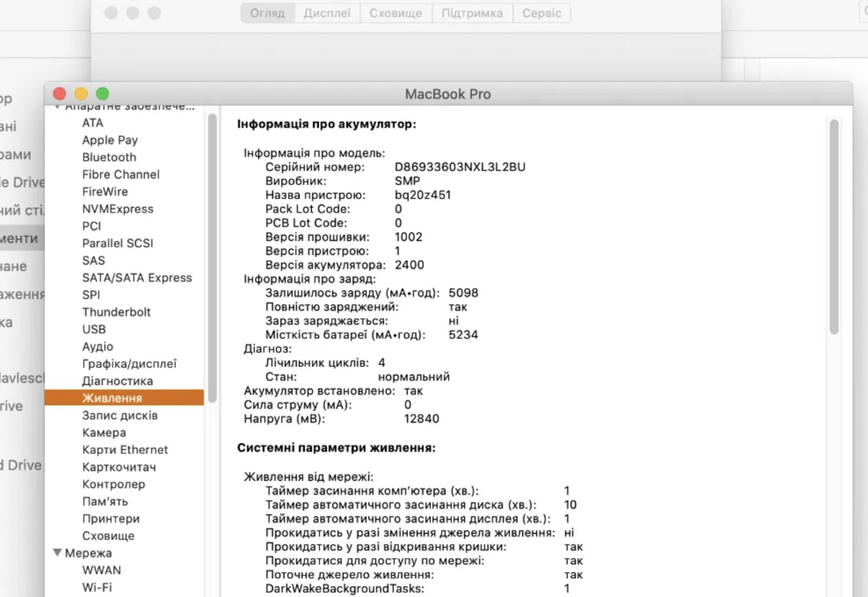The image size is (868, 597).
Task: Click manufacturer value SMP
Action: [x=407, y=181]
